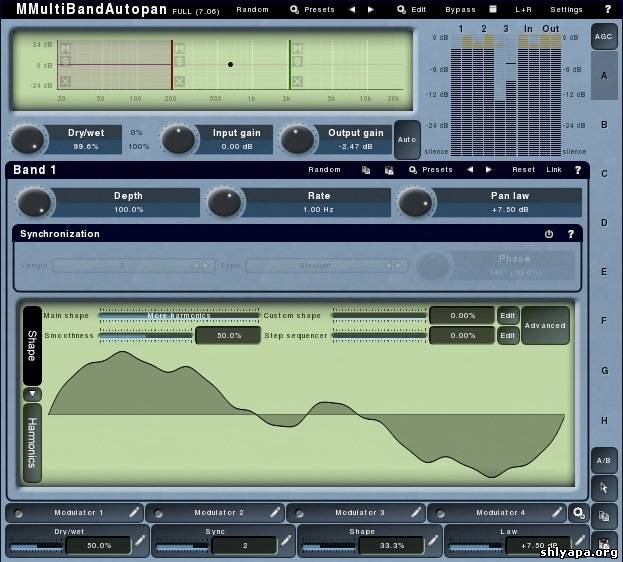Click the Output gain knob
Image resolution: width=623 pixels, height=562 pixels.
point(298,139)
